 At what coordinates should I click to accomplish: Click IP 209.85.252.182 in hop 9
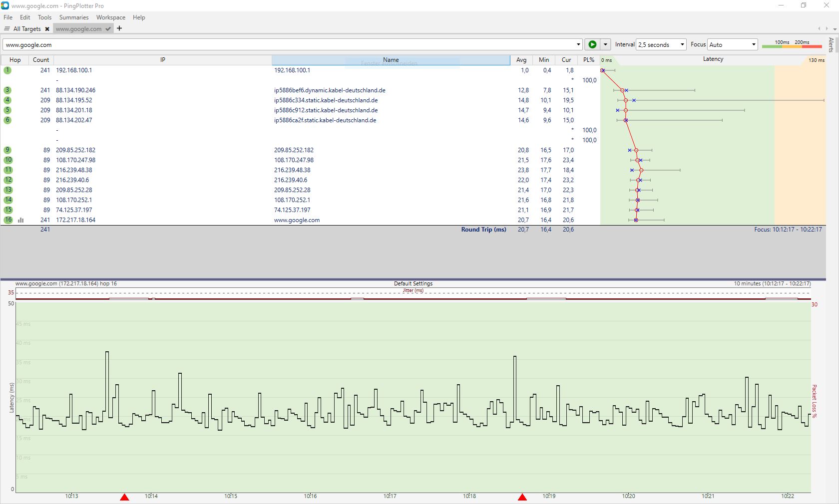[75, 150]
